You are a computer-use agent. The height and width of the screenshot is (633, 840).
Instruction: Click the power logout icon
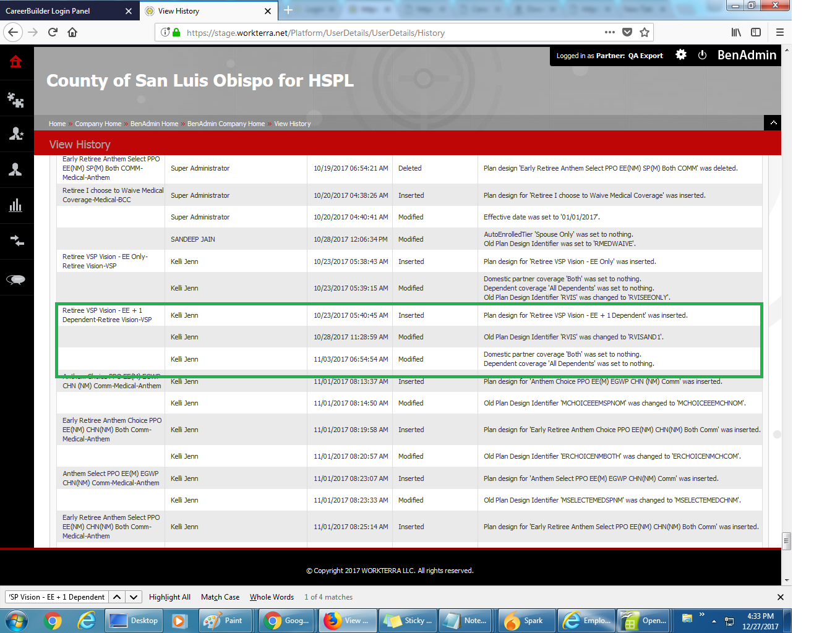(x=702, y=55)
